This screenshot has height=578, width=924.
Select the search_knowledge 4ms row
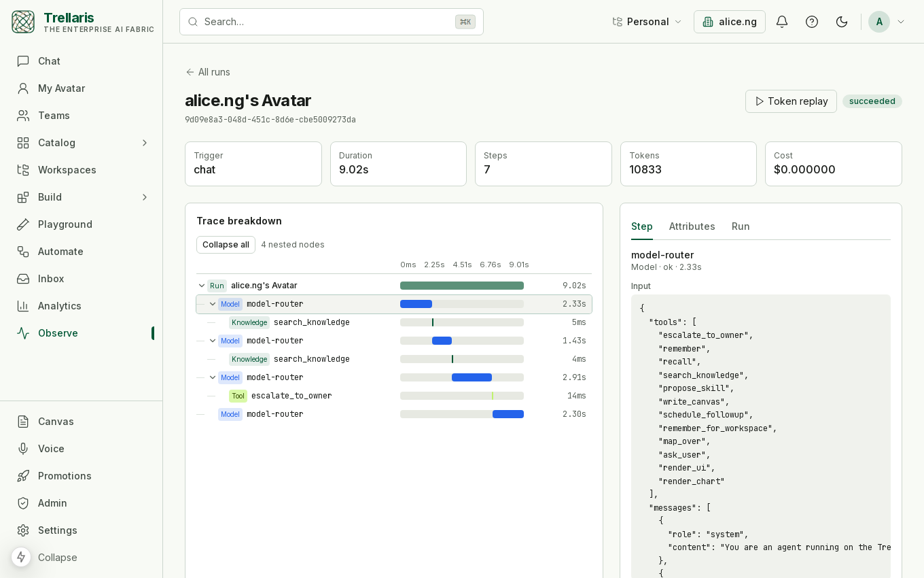[394, 359]
